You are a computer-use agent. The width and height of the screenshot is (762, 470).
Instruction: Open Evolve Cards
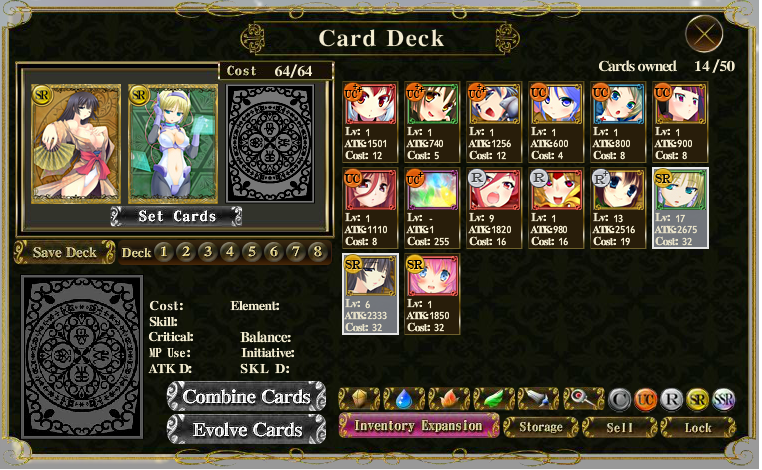[x=246, y=429]
